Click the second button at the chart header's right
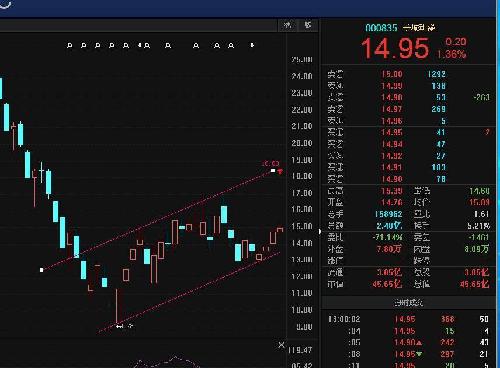The image size is (500, 368). click(x=308, y=25)
